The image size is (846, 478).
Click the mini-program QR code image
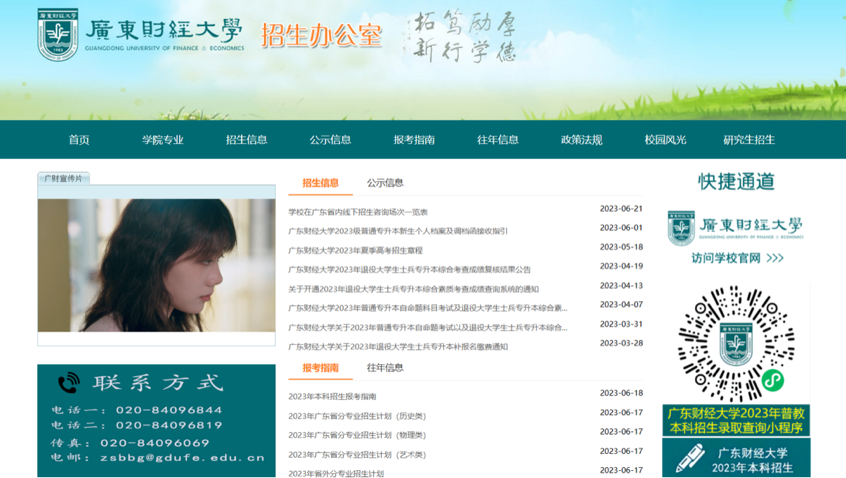pos(736,344)
